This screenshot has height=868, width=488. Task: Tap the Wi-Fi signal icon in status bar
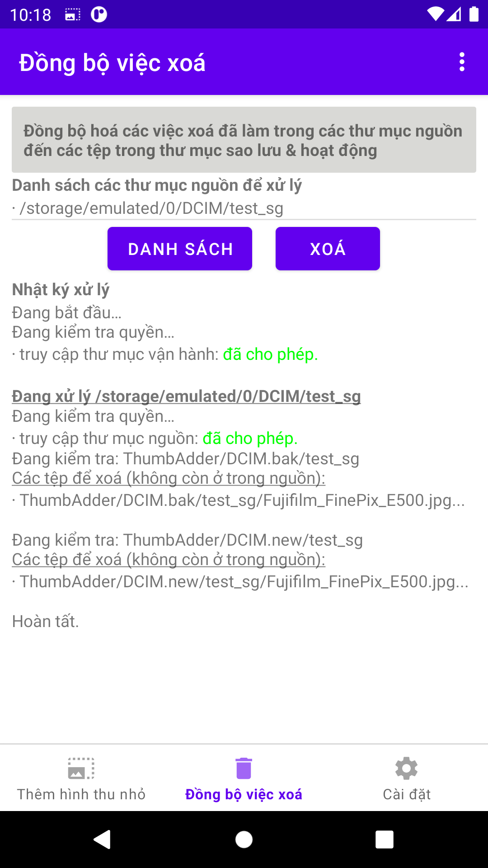tap(436, 14)
